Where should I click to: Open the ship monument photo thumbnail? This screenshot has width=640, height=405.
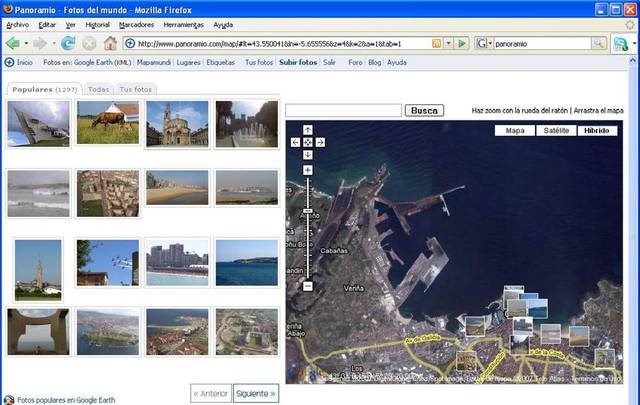click(38, 124)
